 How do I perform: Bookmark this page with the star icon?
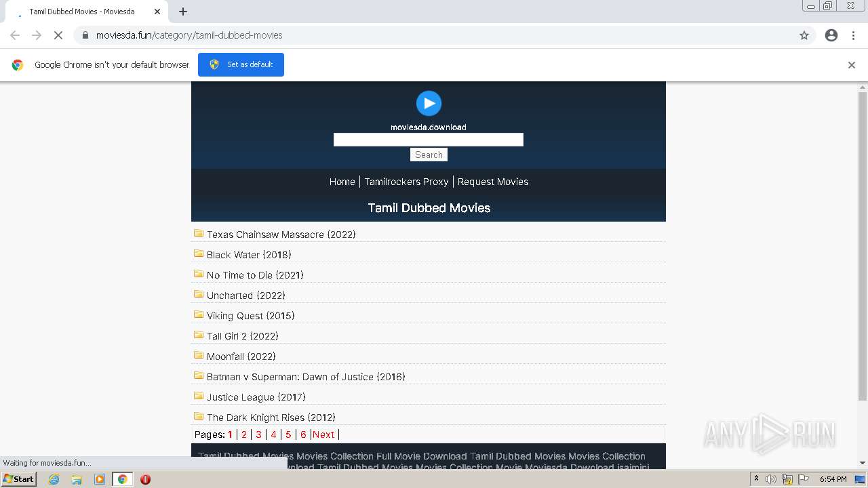coord(804,35)
